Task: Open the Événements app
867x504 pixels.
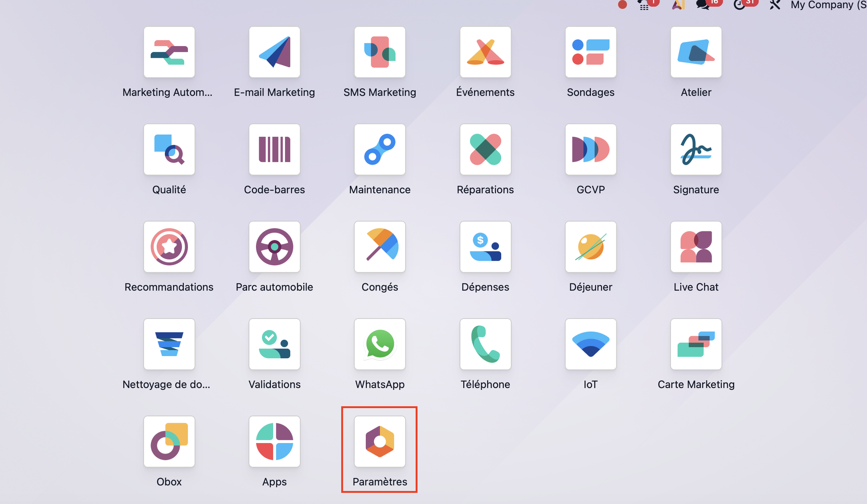Action: tap(485, 52)
